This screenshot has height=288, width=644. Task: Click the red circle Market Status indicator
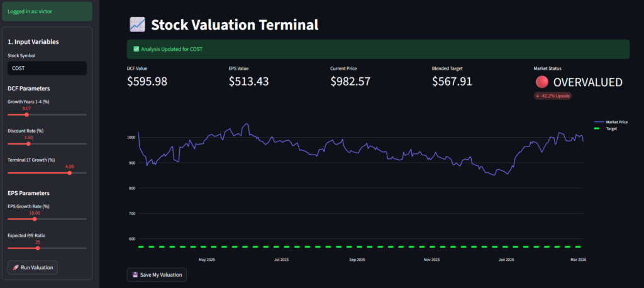tap(541, 82)
